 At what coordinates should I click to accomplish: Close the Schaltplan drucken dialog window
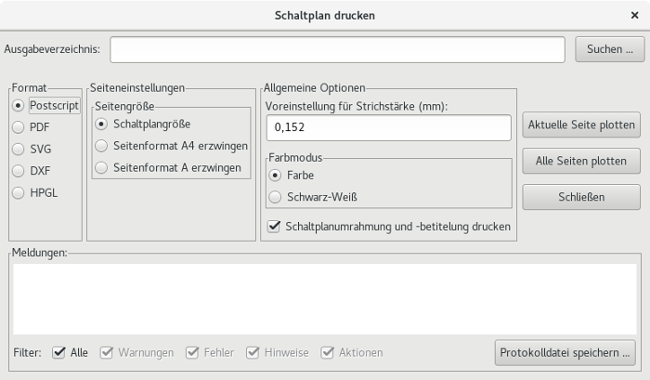[635, 15]
